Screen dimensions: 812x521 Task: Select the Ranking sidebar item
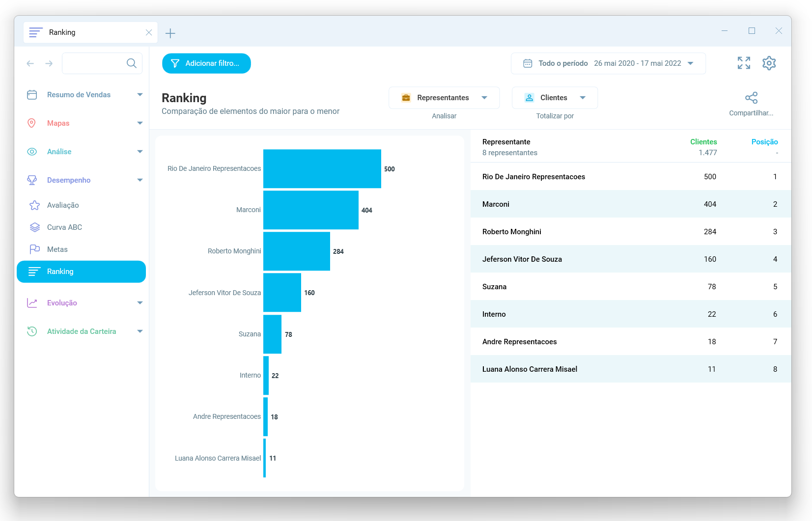[x=81, y=272]
